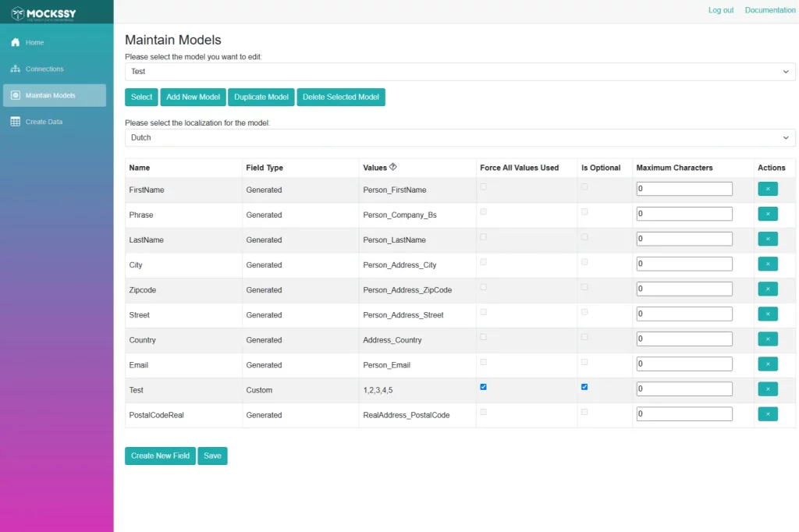Delete the Street field row
The width and height of the screenshot is (799, 532).
point(768,314)
